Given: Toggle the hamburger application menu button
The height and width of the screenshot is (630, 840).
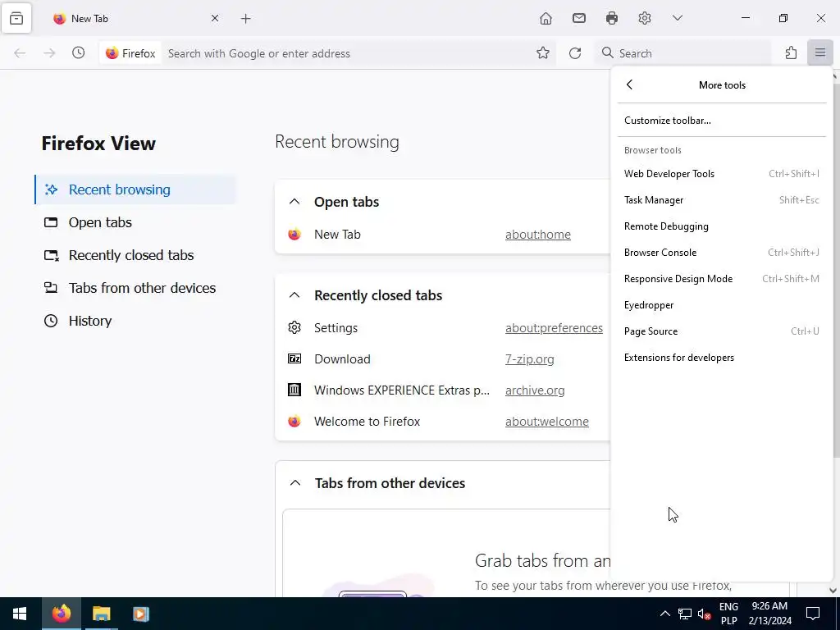Looking at the screenshot, I should pyautogui.click(x=820, y=53).
